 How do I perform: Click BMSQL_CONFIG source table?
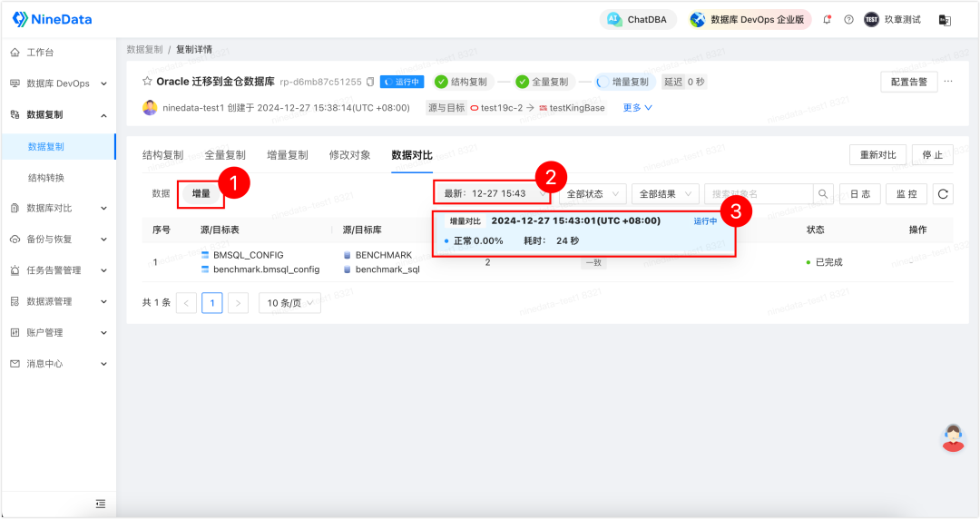(248, 255)
